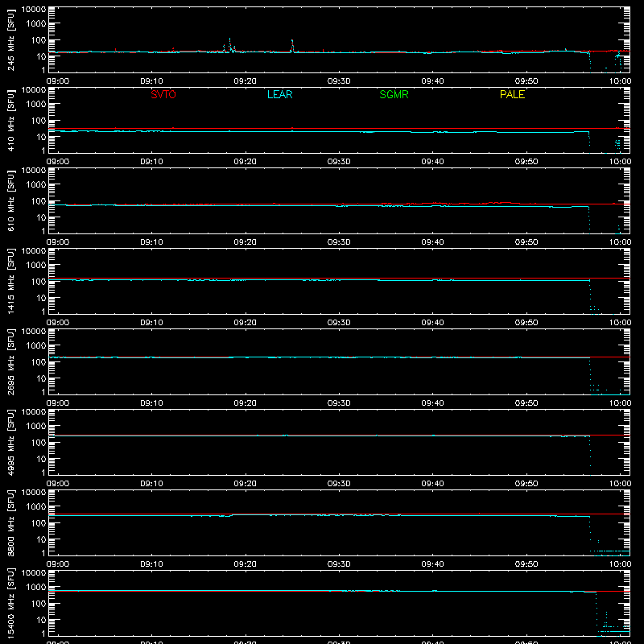Select the '1415 MHz [SFU]' axis title
Screen dimensions: 644x644
[10, 281]
